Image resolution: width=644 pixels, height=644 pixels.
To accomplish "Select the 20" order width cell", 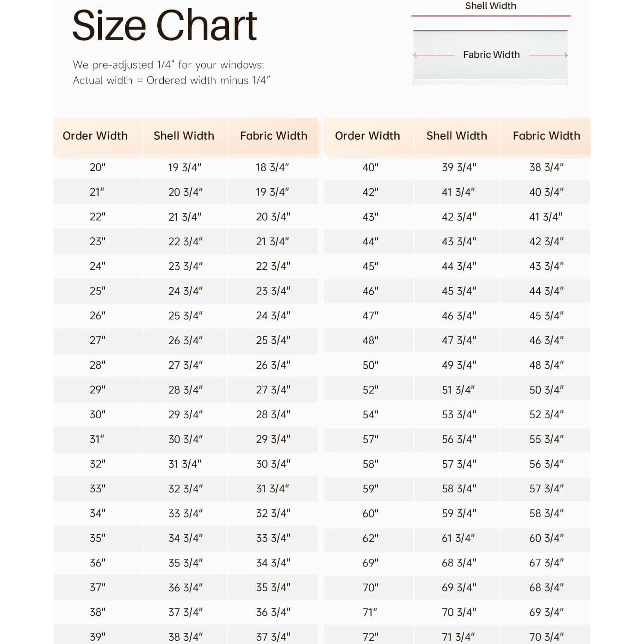I will click(97, 167).
